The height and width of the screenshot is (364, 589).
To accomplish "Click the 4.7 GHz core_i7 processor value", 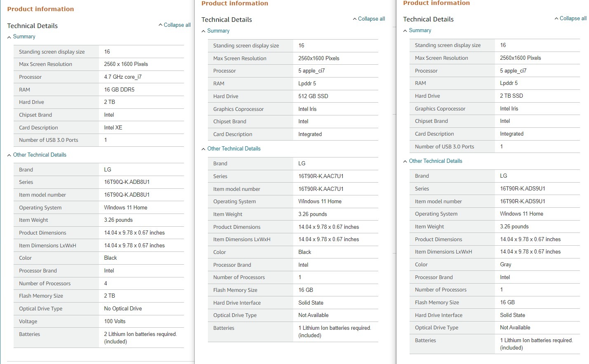I will tap(123, 77).
